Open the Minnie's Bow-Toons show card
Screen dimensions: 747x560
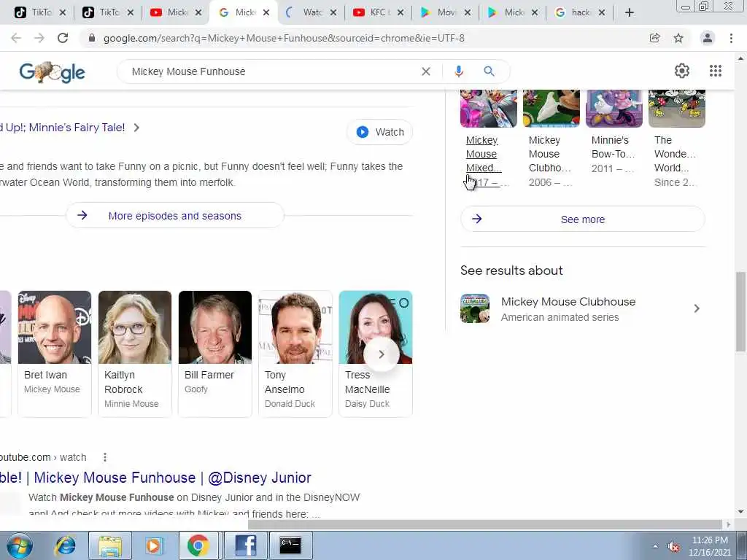coord(614,133)
